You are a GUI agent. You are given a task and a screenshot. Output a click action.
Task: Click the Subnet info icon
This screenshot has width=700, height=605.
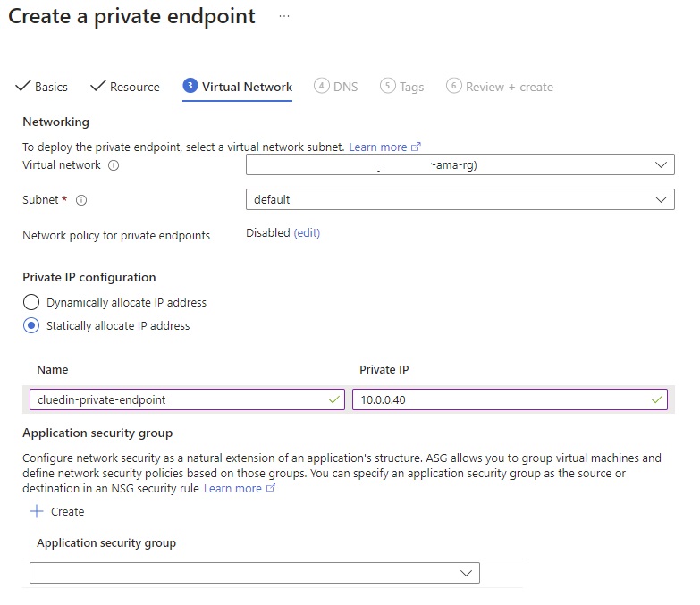click(81, 200)
